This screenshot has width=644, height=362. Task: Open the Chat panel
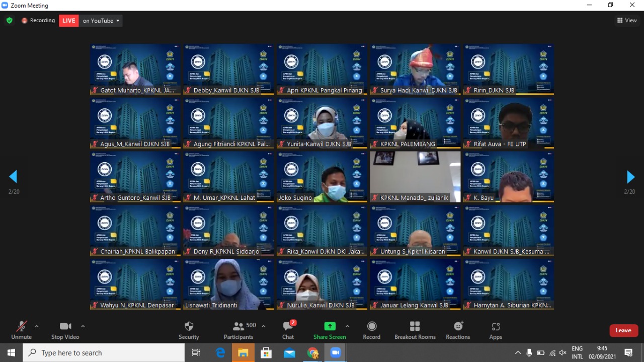(x=288, y=330)
